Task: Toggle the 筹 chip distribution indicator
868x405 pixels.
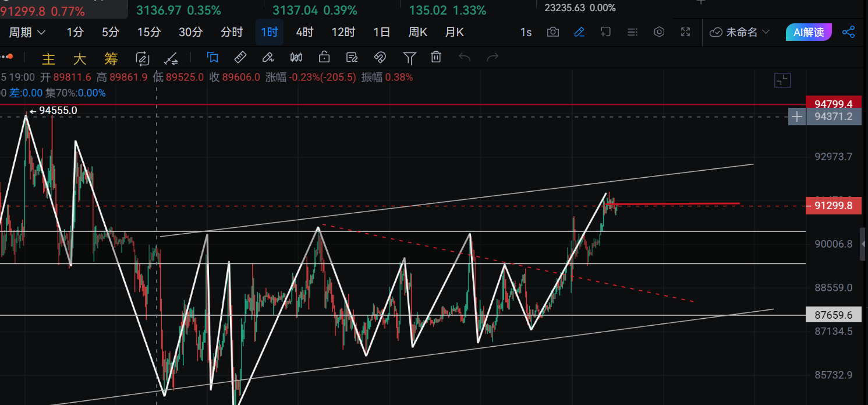Action: pos(111,57)
